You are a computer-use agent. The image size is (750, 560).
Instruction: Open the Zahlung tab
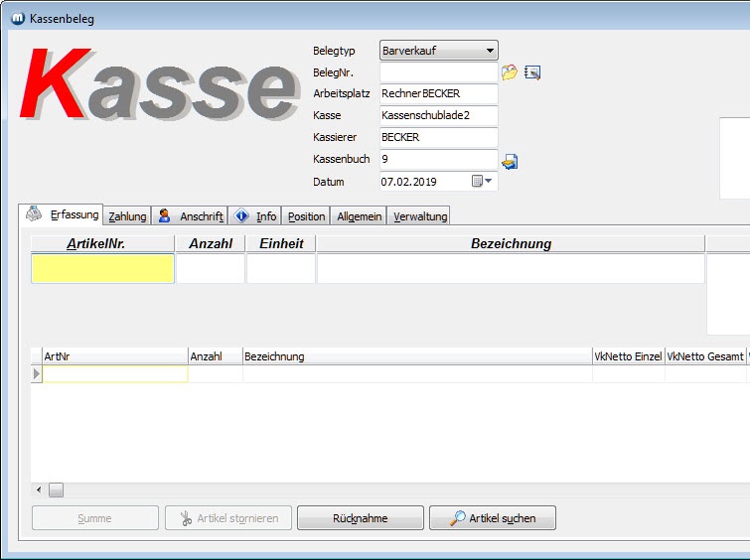click(127, 216)
